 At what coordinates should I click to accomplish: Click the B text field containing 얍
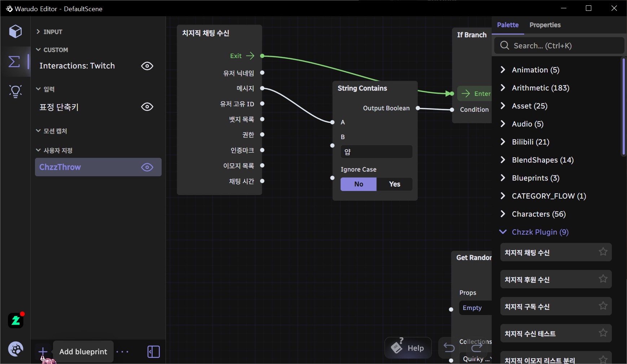[376, 152]
